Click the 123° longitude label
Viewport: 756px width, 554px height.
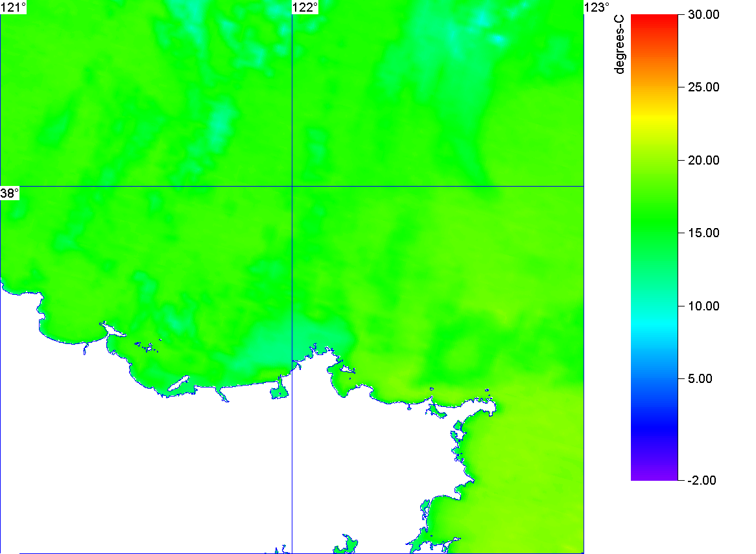click(x=597, y=7)
